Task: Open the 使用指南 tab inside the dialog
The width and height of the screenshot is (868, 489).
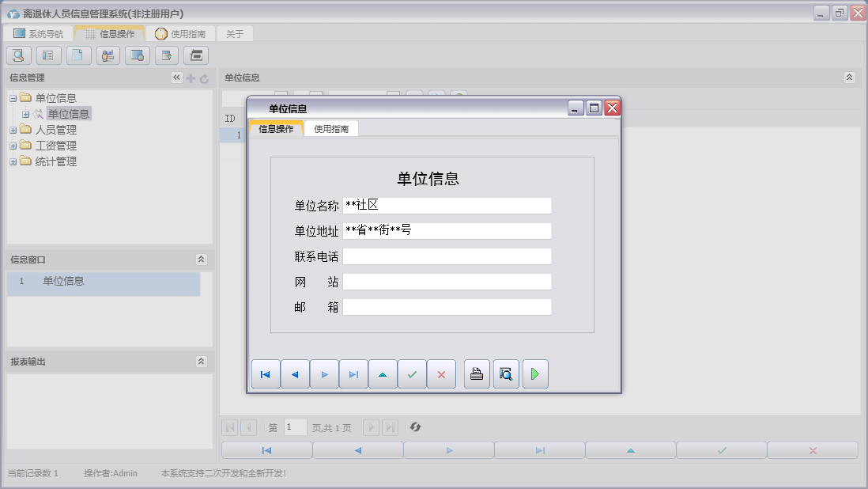Action: tap(331, 129)
